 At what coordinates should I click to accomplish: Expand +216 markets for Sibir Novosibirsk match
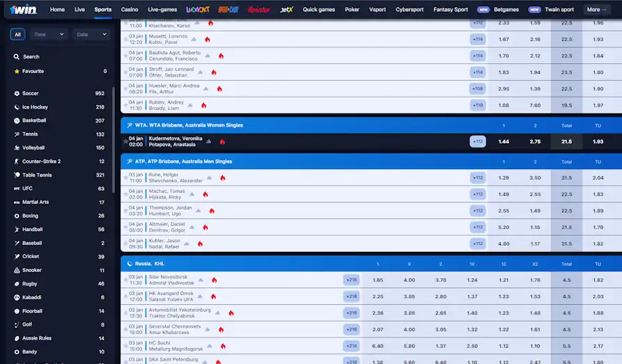pyautogui.click(x=351, y=280)
